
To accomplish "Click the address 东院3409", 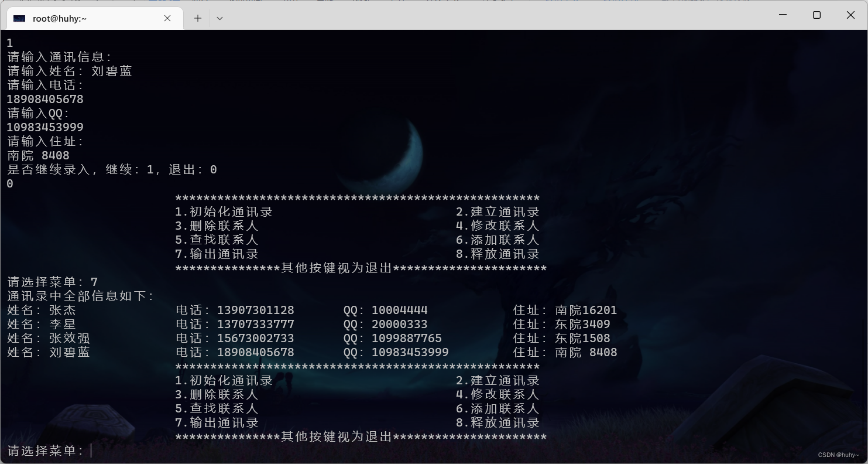I will (x=582, y=324).
